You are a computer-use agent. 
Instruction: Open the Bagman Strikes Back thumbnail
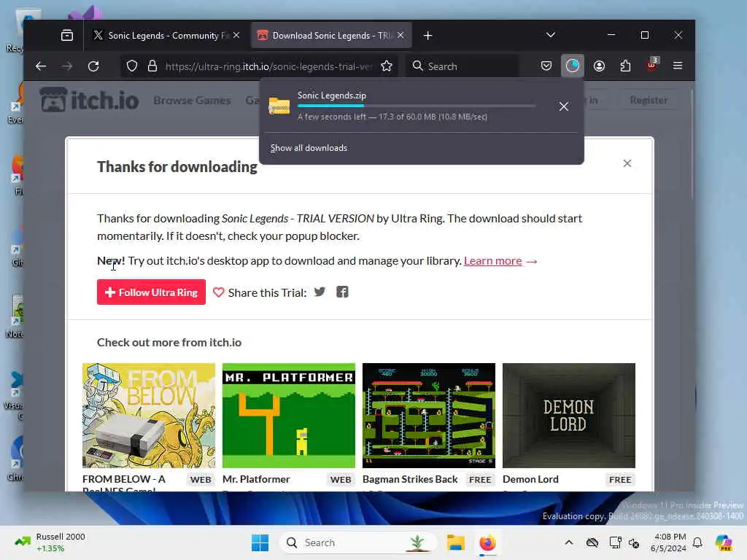(429, 416)
